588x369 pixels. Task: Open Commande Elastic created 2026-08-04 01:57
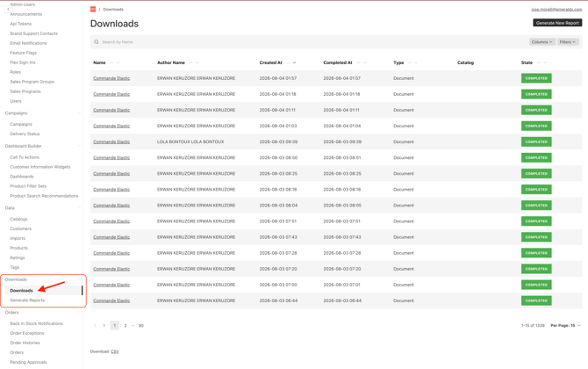(x=111, y=78)
